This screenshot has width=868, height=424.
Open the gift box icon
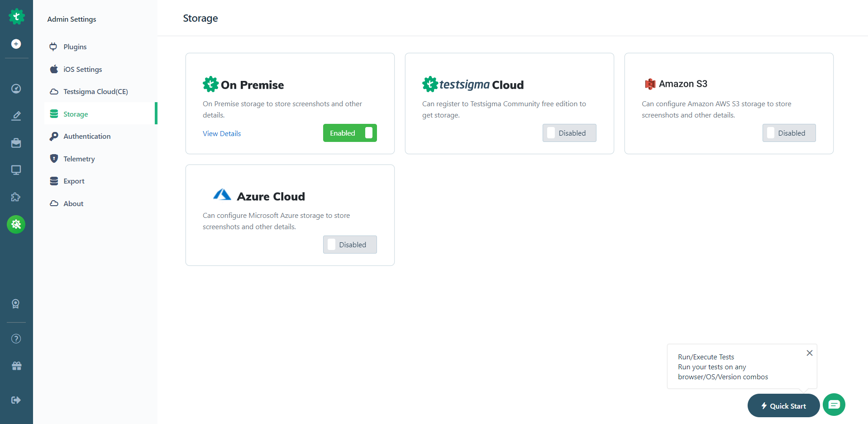click(x=16, y=366)
